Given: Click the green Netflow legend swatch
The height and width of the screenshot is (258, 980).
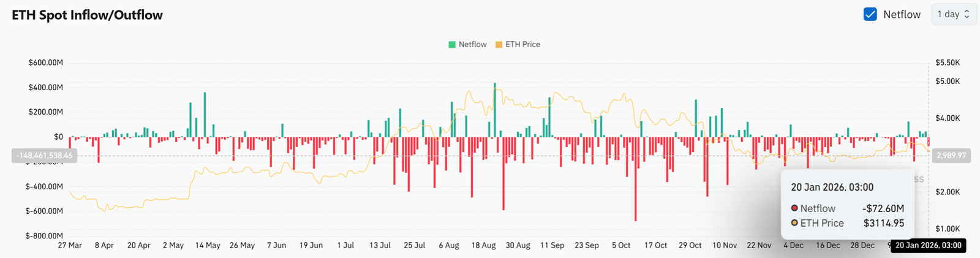Looking at the screenshot, I should pos(452,45).
